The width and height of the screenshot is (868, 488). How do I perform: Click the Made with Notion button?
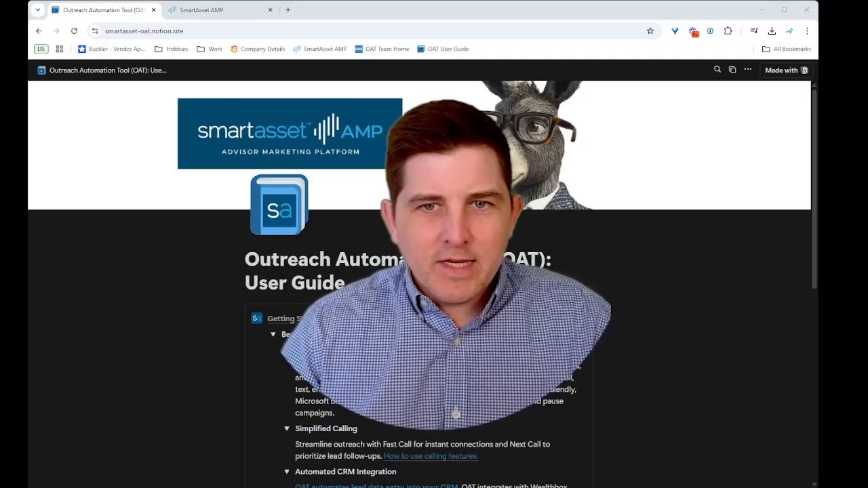pos(786,70)
